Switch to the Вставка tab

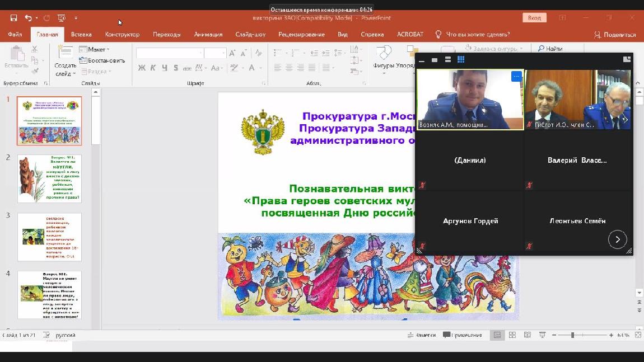click(81, 35)
